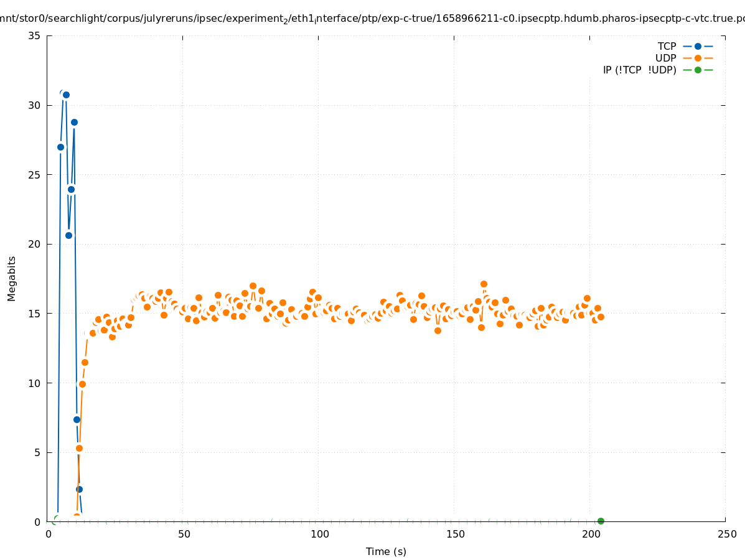The image size is (745, 560).
Task: Click the Megabits y-axis label
Action: [12, 278]
